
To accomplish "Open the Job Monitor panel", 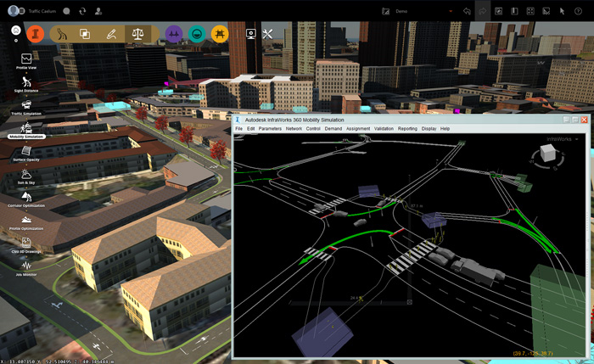I will coord(27,267).
